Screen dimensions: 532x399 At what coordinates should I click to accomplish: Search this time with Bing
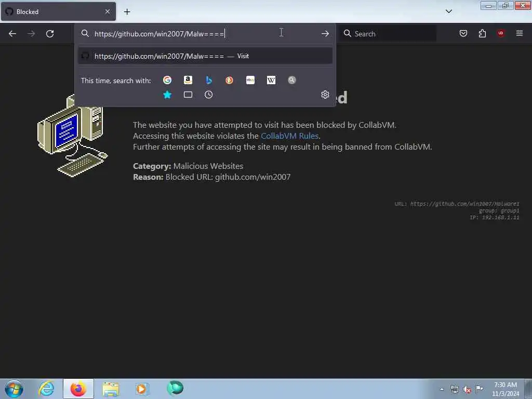(209, 80)
